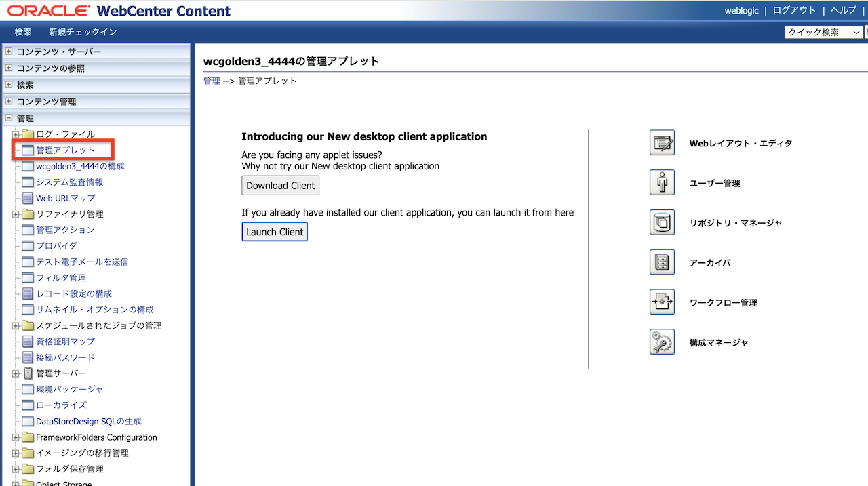Viewport: 868px width, 486px height.
Task: Click the スケジュールされたジョブの管理 folder icon
Action: click(28, 325)
